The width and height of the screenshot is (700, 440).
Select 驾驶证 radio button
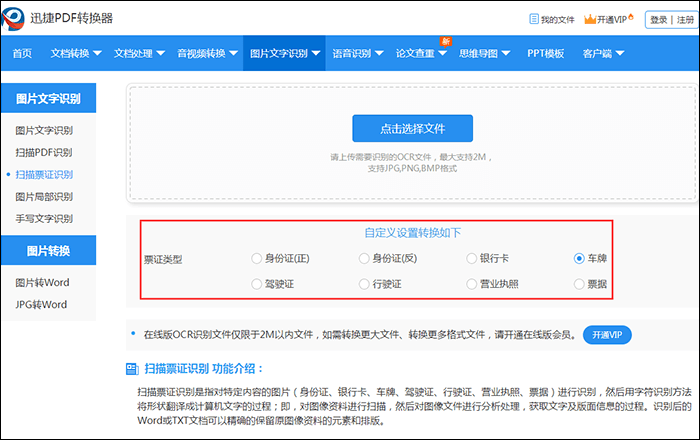[256, 284]
